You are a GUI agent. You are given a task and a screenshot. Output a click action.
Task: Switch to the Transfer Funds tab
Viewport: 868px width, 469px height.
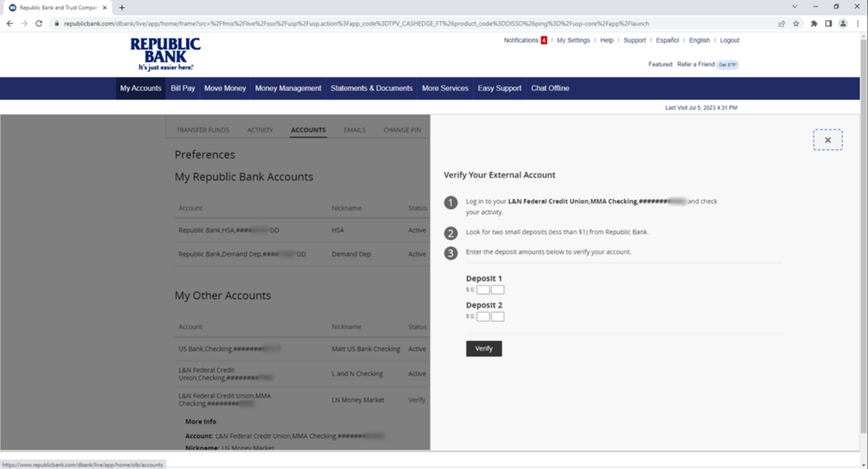pyautogui.click(x=203, y=130)
